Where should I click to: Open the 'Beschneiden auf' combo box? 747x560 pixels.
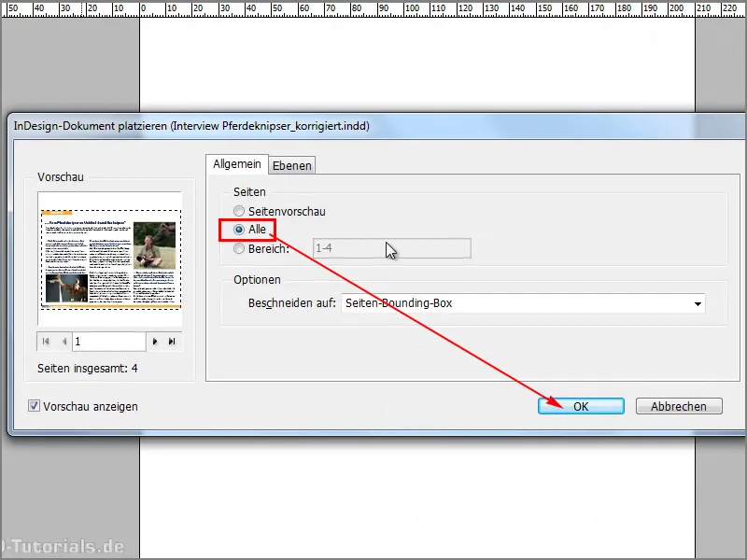(523, 302)
